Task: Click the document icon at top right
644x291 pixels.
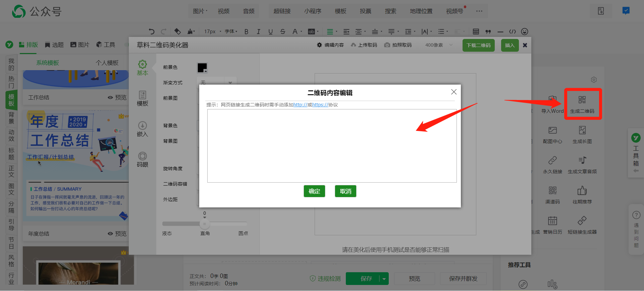Action: coord(601,11)
